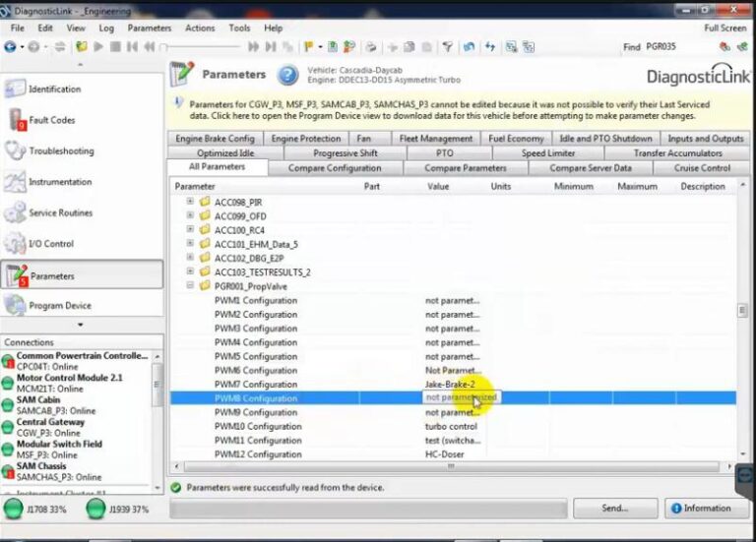Expand the ACC103_TESTRESULTS_2 folder
The image size is (756, 542).
[x=190, y=271]
